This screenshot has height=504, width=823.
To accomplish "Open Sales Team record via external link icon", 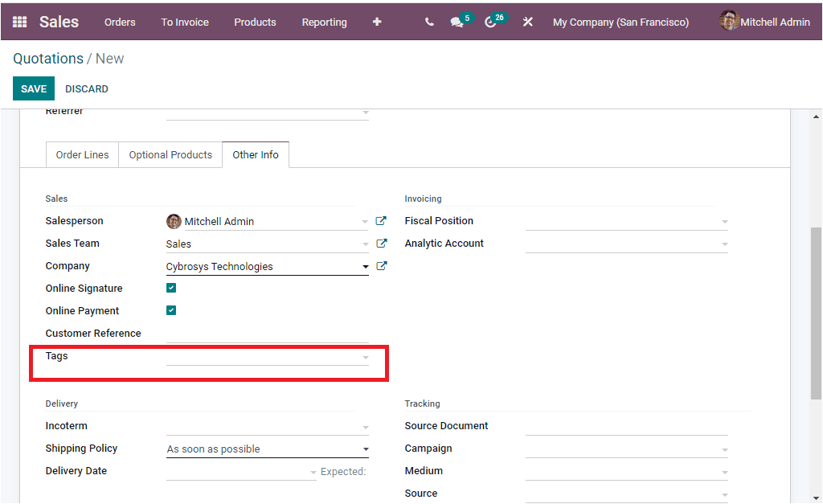I will point(381,243).
